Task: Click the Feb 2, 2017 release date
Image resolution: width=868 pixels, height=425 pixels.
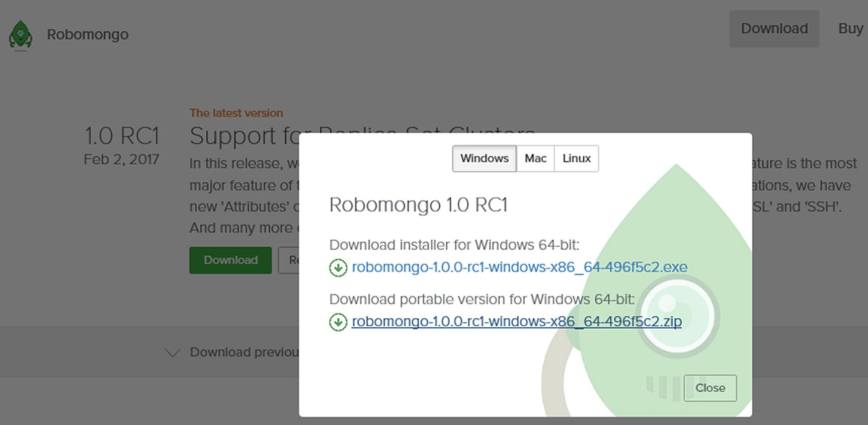Action: click(121, 160)
